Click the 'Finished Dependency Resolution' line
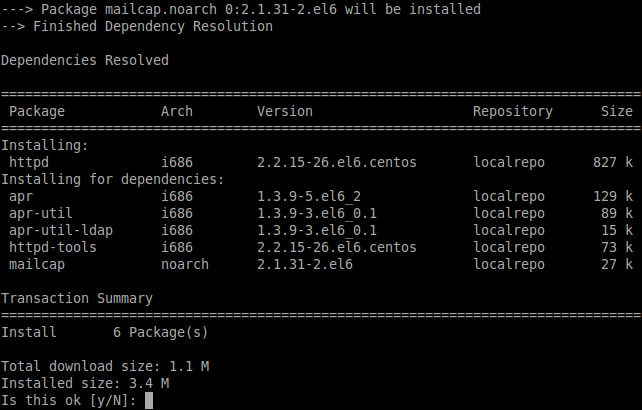Screen dimensions: 642x410 [137, 26]
